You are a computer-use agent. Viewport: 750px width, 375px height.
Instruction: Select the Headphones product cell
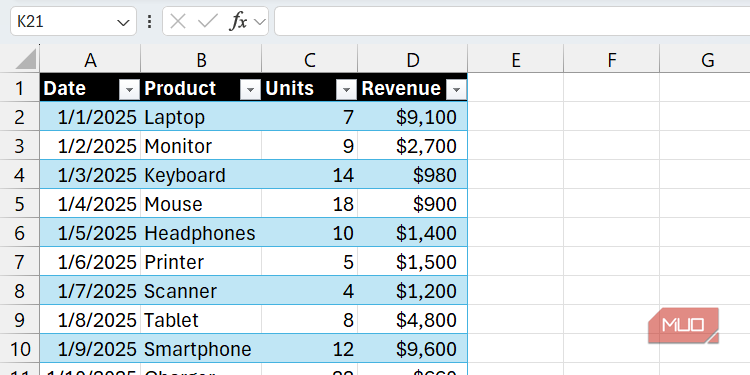coord(201,233)
